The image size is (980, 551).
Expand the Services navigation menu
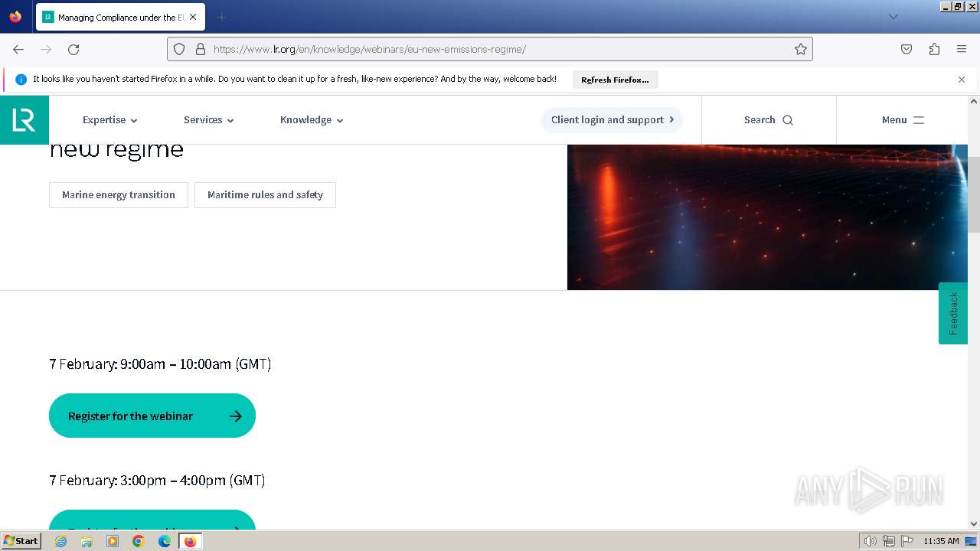pos(209,120)
